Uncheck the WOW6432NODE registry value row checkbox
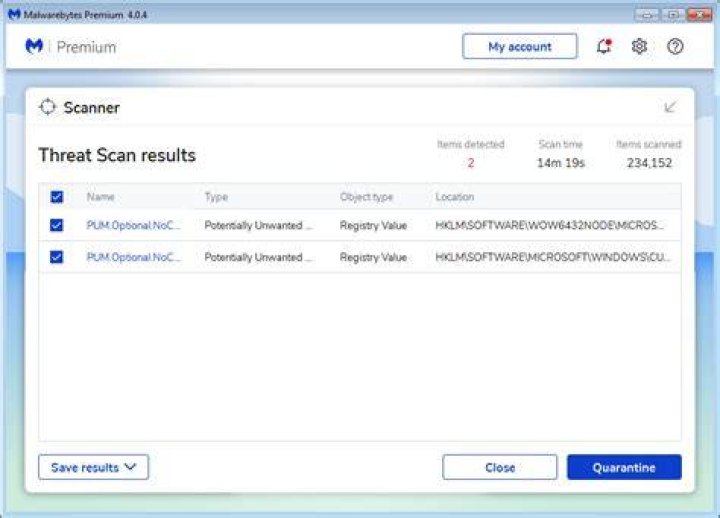This screenshot has width=720, height=518. click(x=56, y=225)
